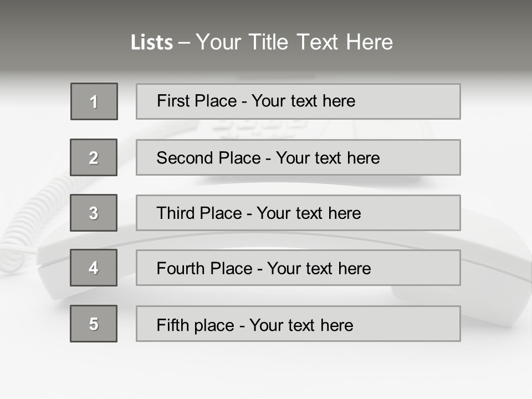The height and width of the screenshot is (399, 532).
Task: Select the number 4 square box
Action: tap(94, 268)
